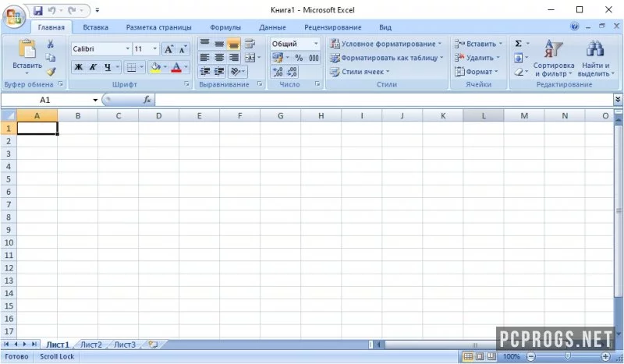
Task: Click the AutoSum sigma icon
Action: coord(518,44)
